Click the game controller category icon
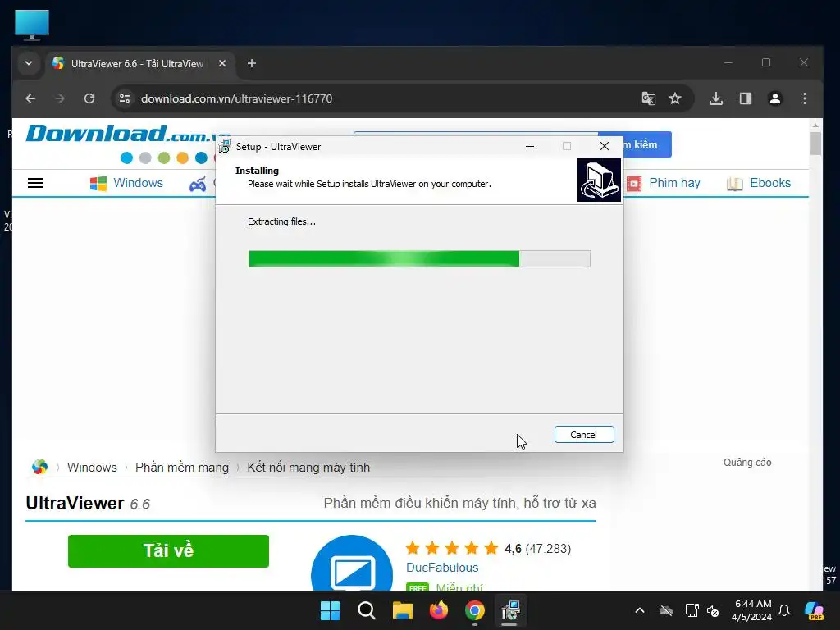This screenshot has width=840, height=630. (x=198, y=184)
